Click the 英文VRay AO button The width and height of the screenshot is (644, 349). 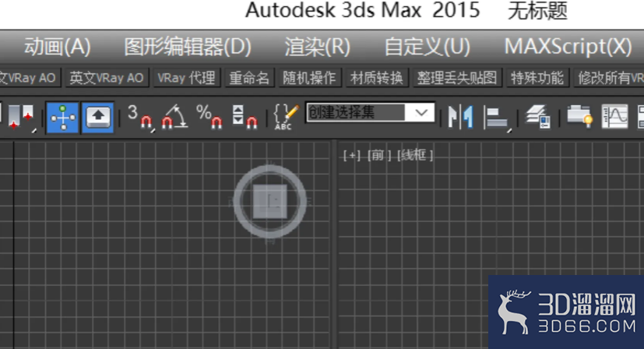tap(107, 78)
